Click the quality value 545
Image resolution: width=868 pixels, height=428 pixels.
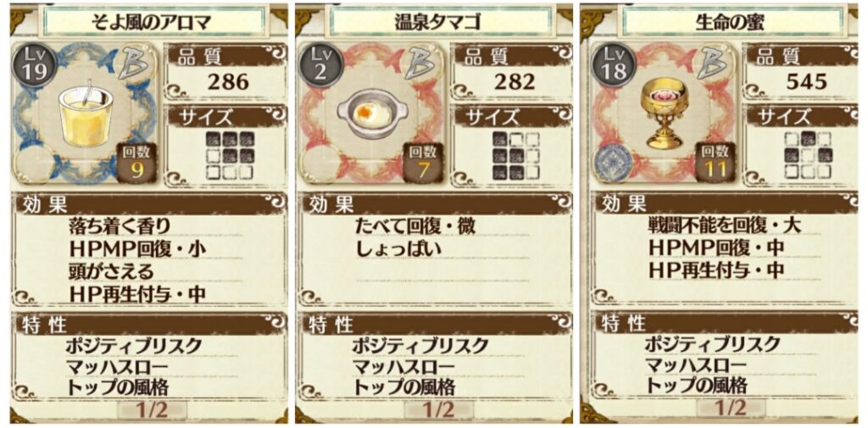pos(807,82)
